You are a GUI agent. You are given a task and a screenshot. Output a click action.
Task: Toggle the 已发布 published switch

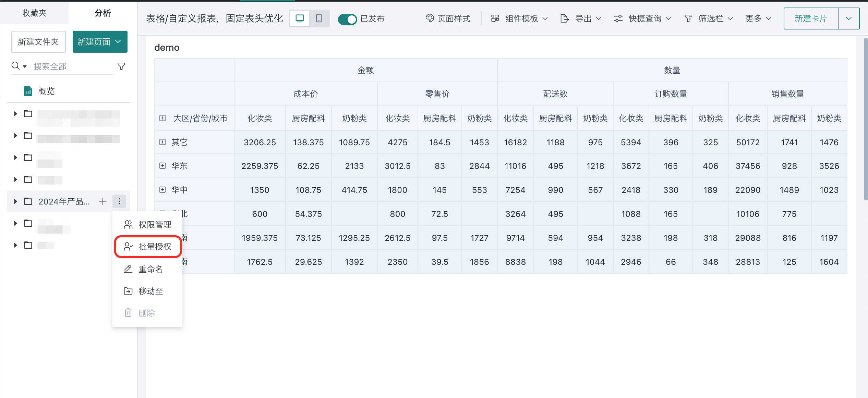click(x=347, y=19)
